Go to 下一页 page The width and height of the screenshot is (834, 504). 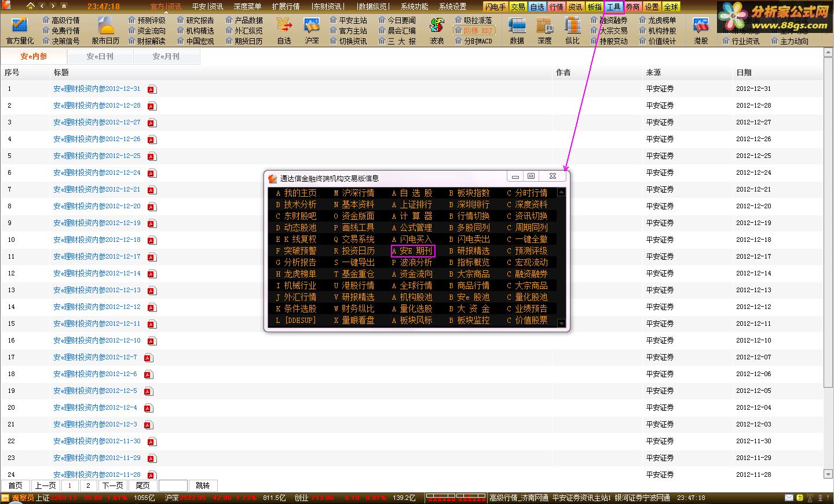click(x=112, y=485)
